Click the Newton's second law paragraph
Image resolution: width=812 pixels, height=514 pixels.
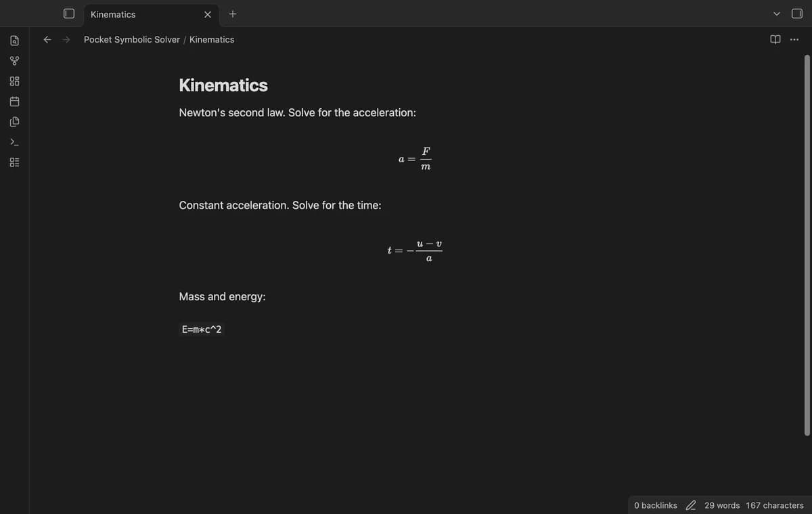[297, 112]
